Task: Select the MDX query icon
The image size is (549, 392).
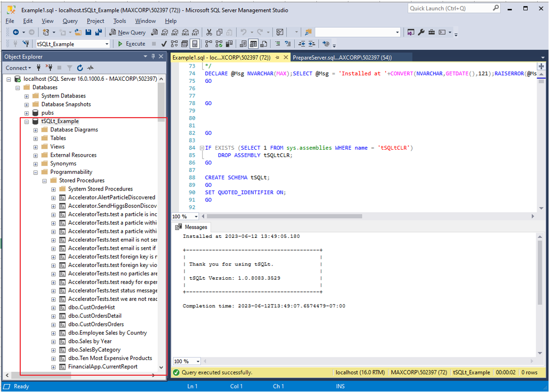Action: point(164,32)
